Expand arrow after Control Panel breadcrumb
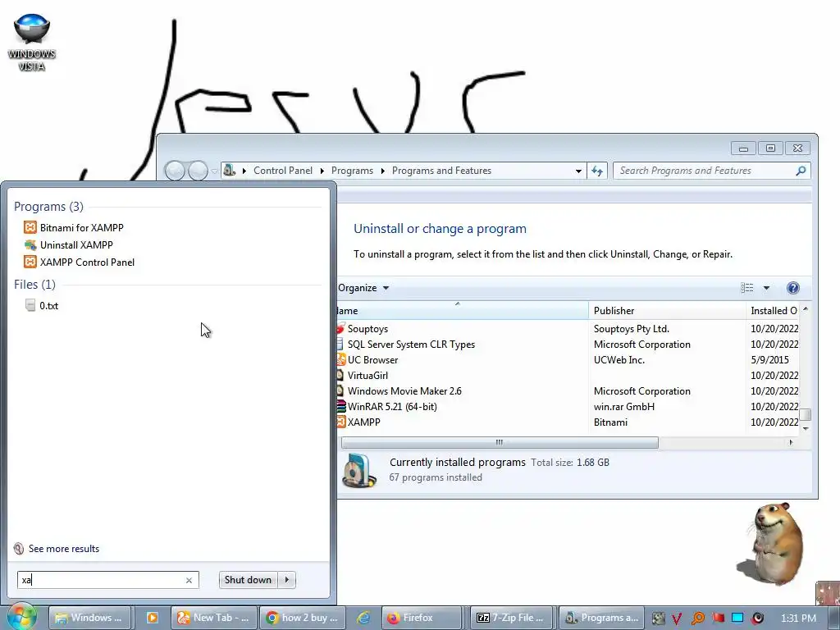The width and height of the screenshot is (840, 630). coord(322,171)
